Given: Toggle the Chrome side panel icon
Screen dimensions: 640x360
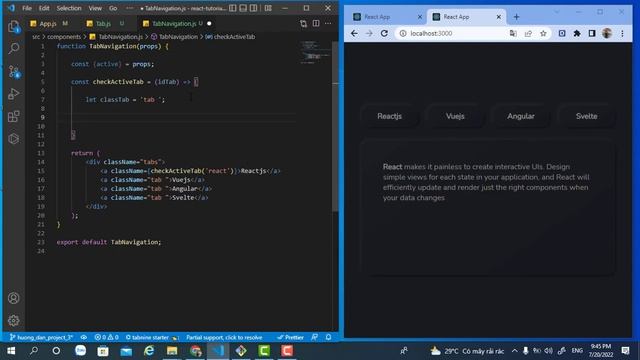Looking at the screenshot, I should click(x=592, y=33).
